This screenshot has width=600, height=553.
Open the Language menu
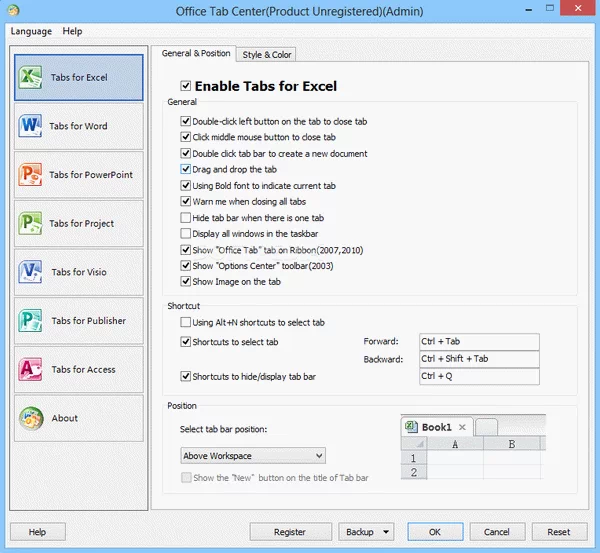(31, 31)
